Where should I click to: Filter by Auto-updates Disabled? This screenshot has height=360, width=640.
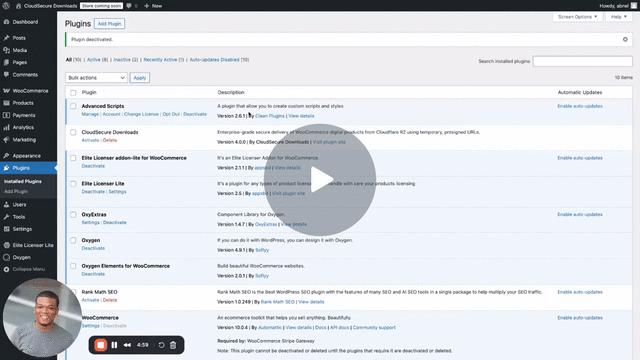214,60
